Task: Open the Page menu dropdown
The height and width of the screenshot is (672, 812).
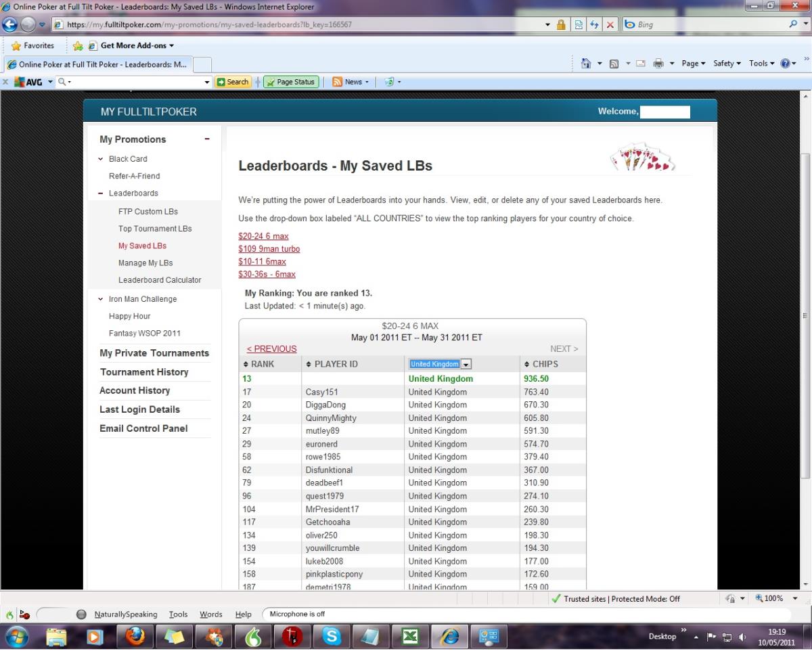Action: [x=694, y=64]
